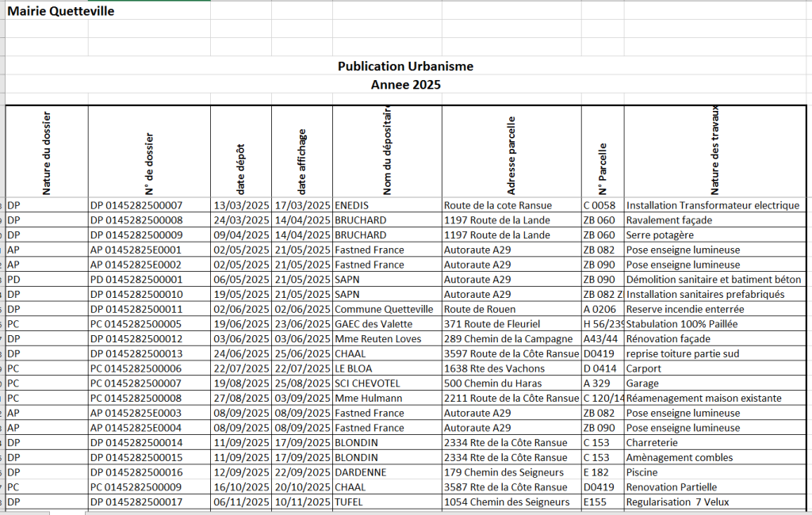The width and height of the screenshot is (812, 515).
Task: Click the Publication Urbanisme heading cell
Action: pos(405,67)
